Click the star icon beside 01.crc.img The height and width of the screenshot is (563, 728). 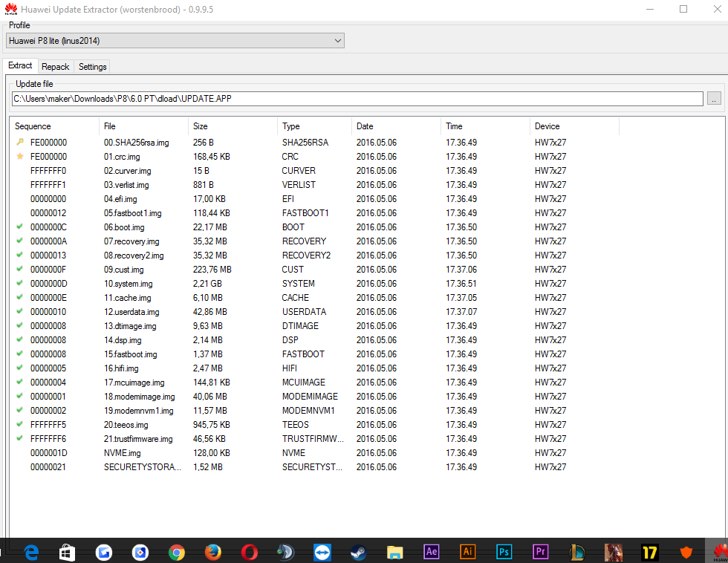click(20, 157)
